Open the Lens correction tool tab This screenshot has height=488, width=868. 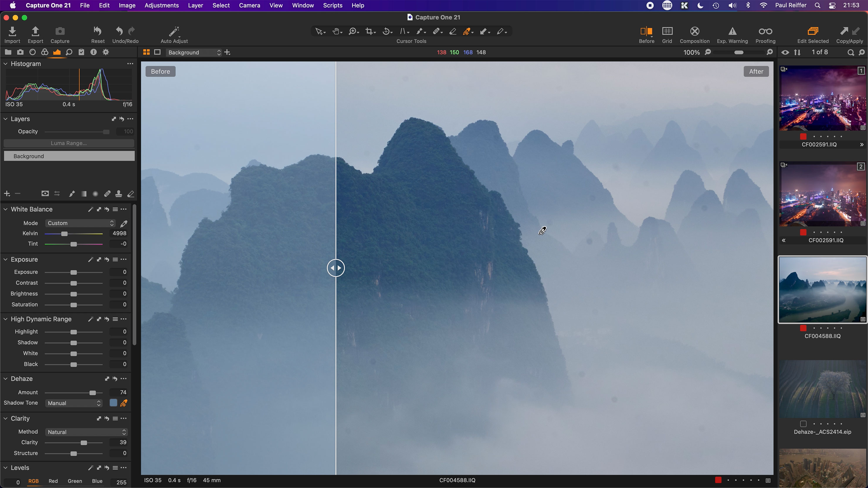(33, 52)
